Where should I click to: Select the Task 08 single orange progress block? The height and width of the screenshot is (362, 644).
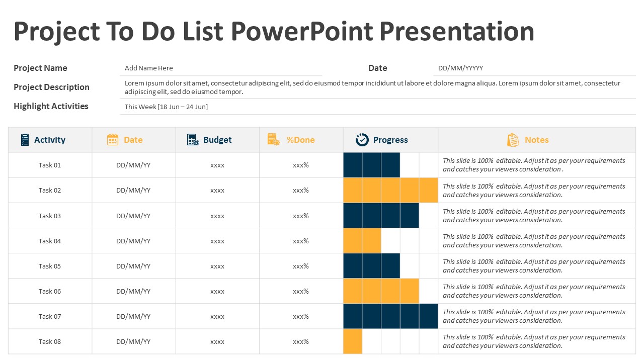[x=353, y=341]
